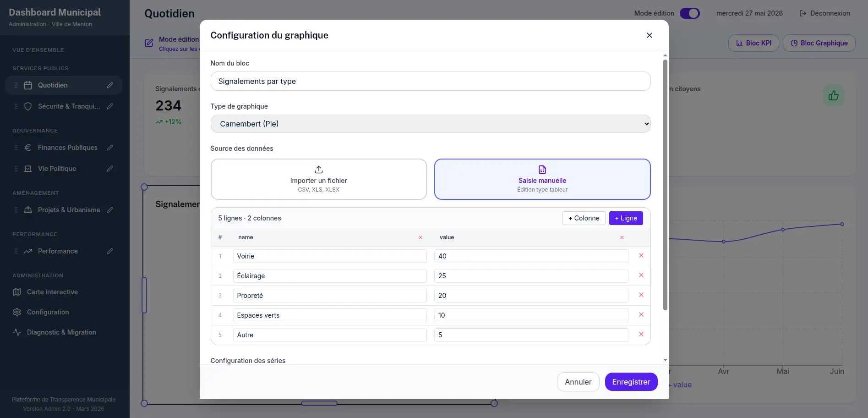Edit the Sécurité & Tranquillité pencil icon

point(110,106)
